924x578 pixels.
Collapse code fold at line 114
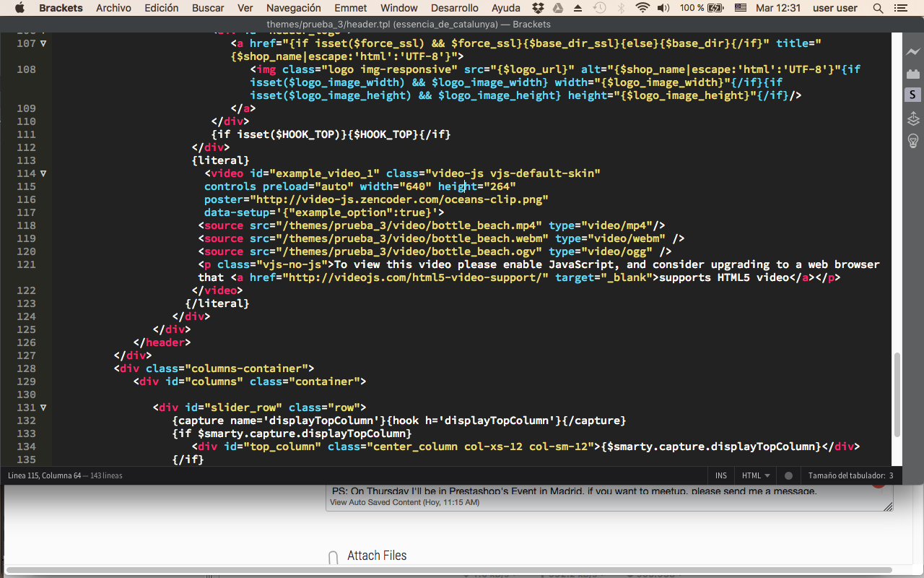(43, 173)
